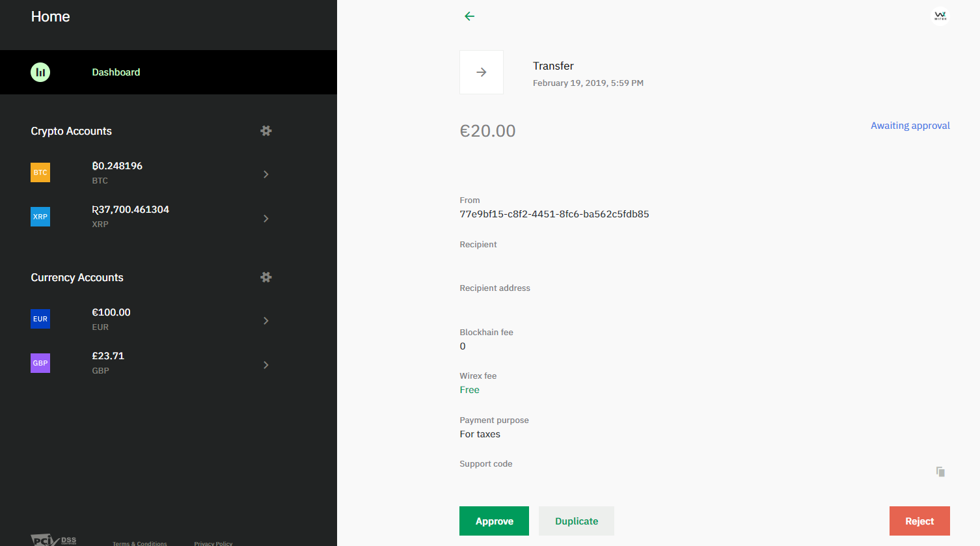Screen dimensions: 980x546
Task: Click the blue XRP account icon
Action: (x=40, y=217)
